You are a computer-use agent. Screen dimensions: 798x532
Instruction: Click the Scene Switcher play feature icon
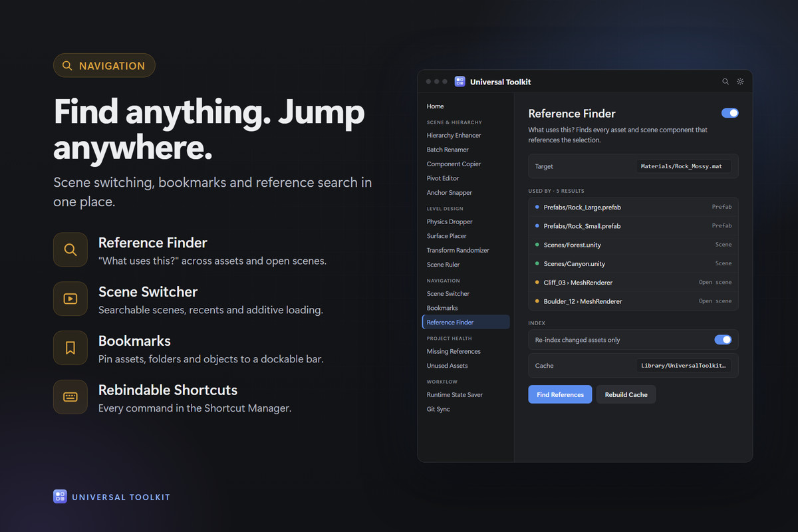pyautogui.click(x=70, y=299)
